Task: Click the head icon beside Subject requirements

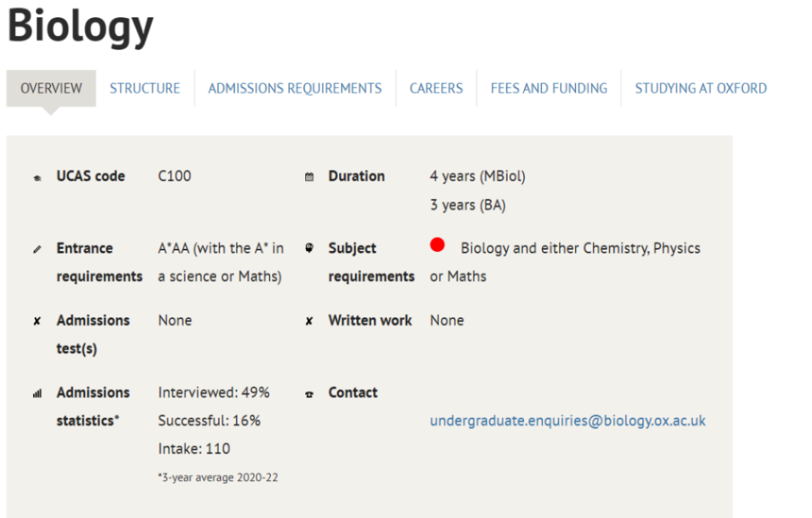Action: click(x=309, y=248)
